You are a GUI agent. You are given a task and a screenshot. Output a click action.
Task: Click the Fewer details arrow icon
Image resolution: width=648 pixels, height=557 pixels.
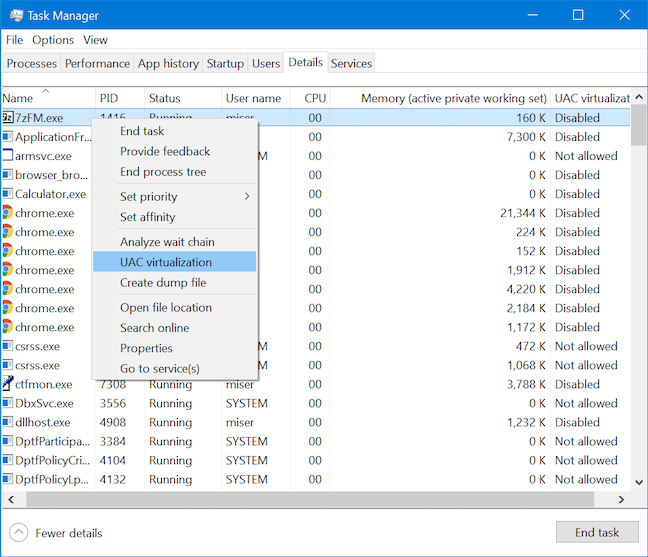pos(19,533)
